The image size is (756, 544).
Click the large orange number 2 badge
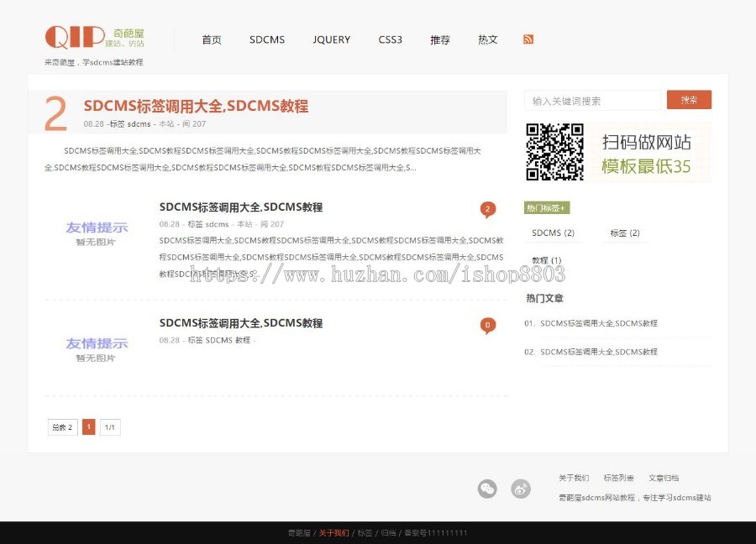point(55,108)
